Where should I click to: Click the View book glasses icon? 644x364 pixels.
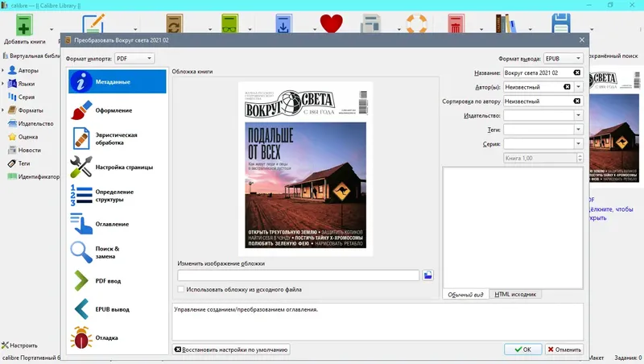pyautogui.click(x=229, y=23)
